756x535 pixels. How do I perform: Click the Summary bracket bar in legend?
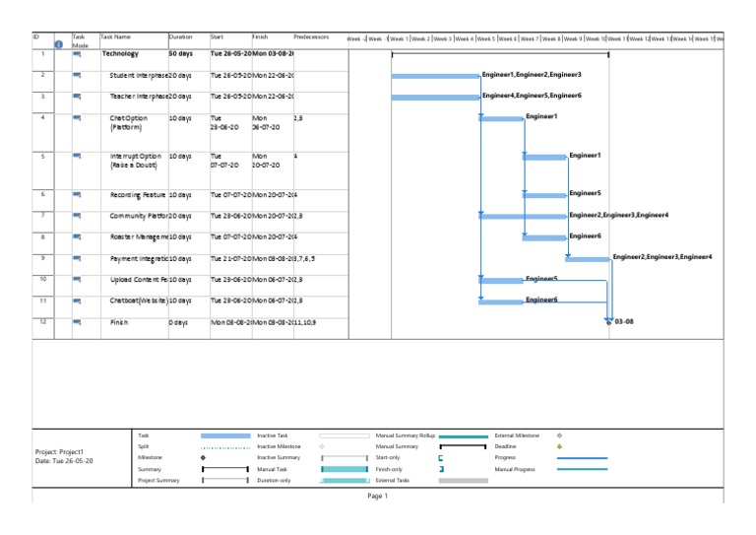225,469
